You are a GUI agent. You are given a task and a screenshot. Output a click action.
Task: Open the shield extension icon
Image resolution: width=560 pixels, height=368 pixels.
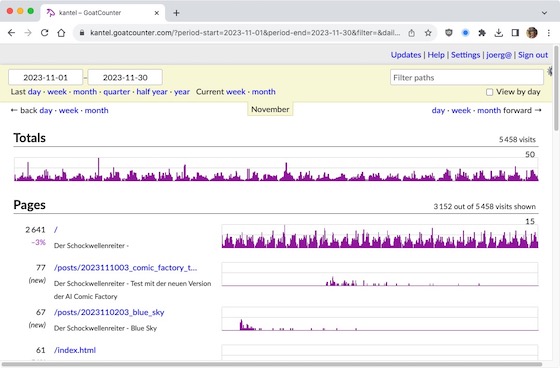point(449,33)
